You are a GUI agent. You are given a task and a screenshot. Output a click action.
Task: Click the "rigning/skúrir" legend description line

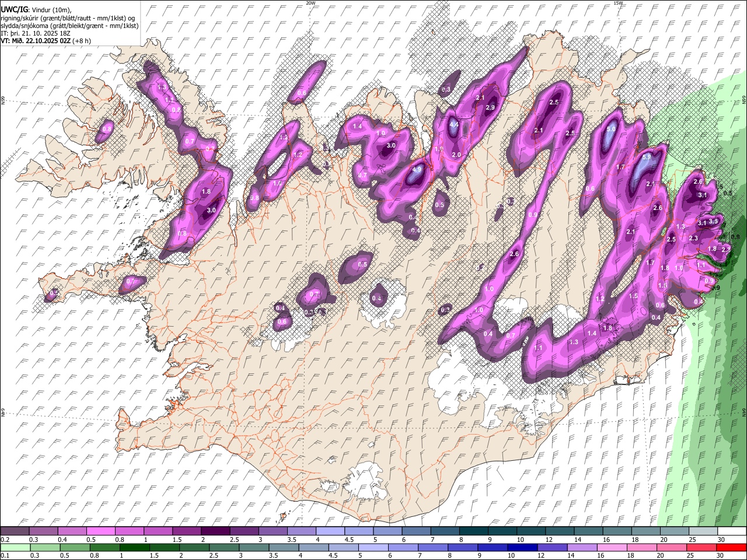pyautogui.click(x=69, y=17)
